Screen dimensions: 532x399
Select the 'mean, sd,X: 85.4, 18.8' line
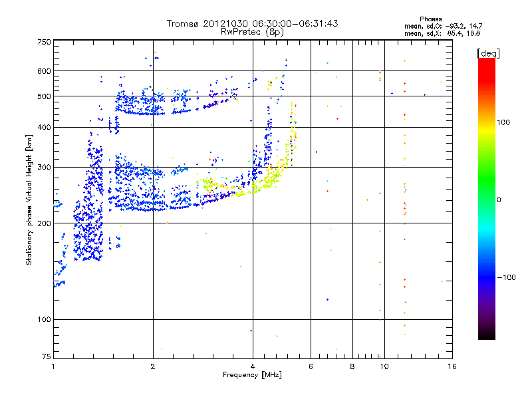pos(442,33)
